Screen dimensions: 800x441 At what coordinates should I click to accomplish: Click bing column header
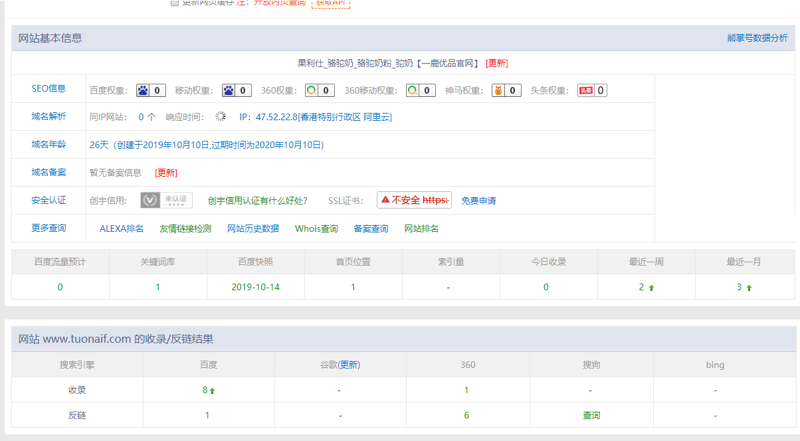tap(715, 365)
